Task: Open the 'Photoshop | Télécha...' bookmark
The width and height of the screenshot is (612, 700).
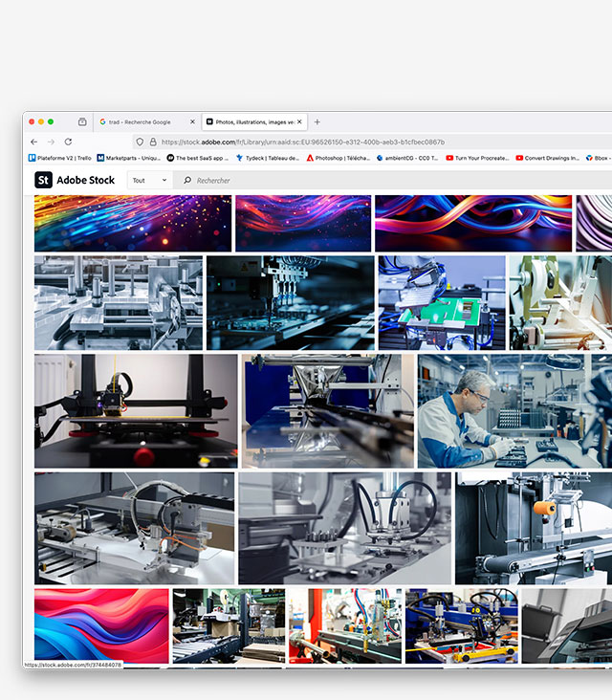Action: point(338,158)
